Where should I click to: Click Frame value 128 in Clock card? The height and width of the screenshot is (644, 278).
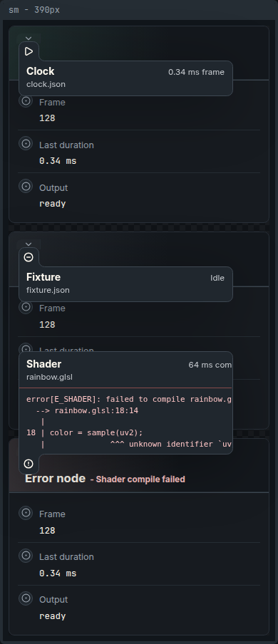47,118
